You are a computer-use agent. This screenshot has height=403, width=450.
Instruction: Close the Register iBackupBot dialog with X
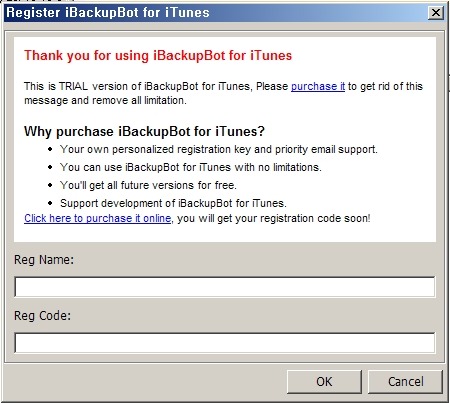coord(436,13)
